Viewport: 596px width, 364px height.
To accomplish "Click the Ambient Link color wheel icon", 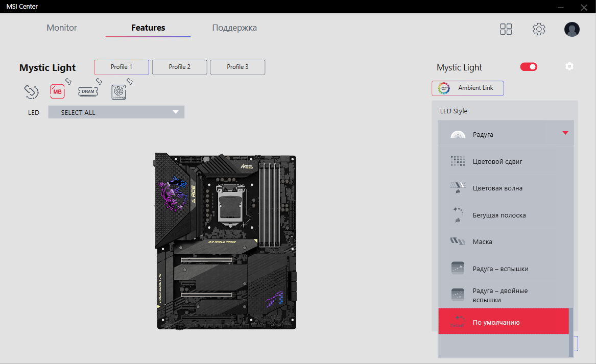I will click(x=444, y=88).
